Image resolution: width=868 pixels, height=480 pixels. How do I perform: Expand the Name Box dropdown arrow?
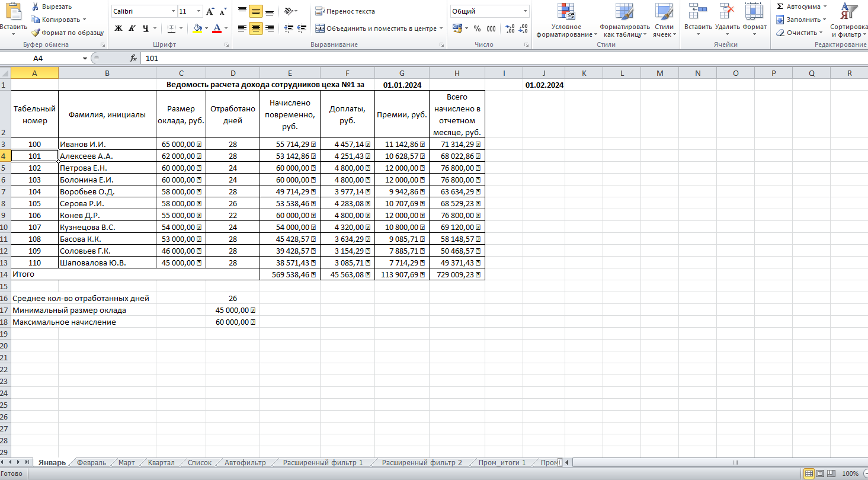pyautogui.click(x=85, y=58)
